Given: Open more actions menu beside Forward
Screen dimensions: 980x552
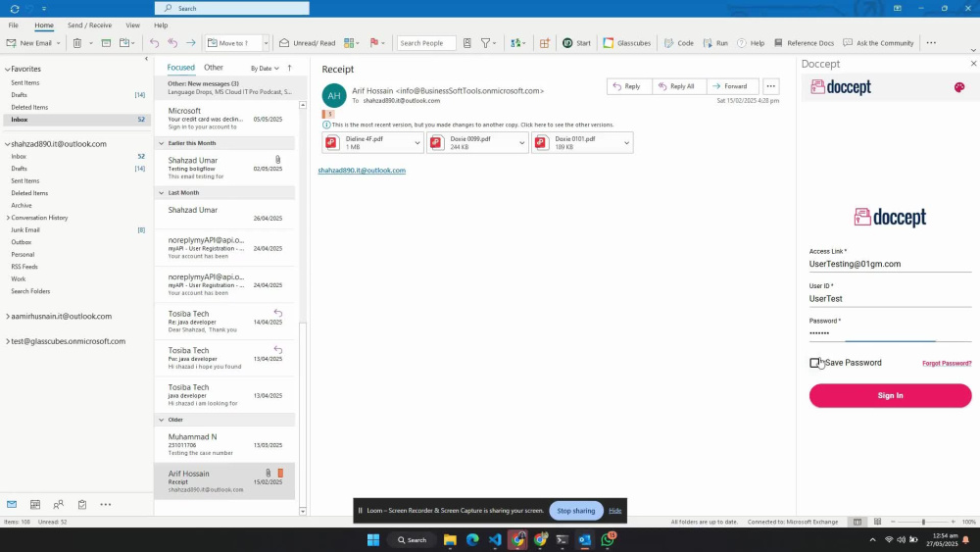Looking at the screenshot, I should click(x=770, y=86).
